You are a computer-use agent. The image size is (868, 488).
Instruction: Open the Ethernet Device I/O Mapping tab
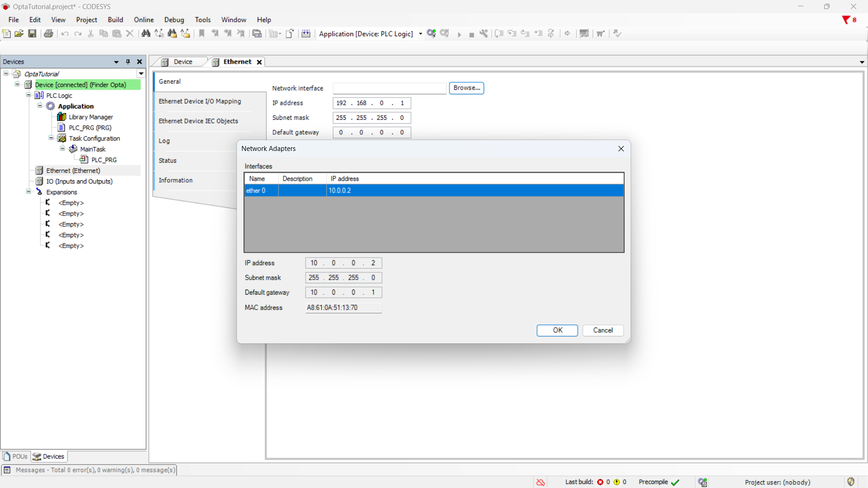pos(199,101)
